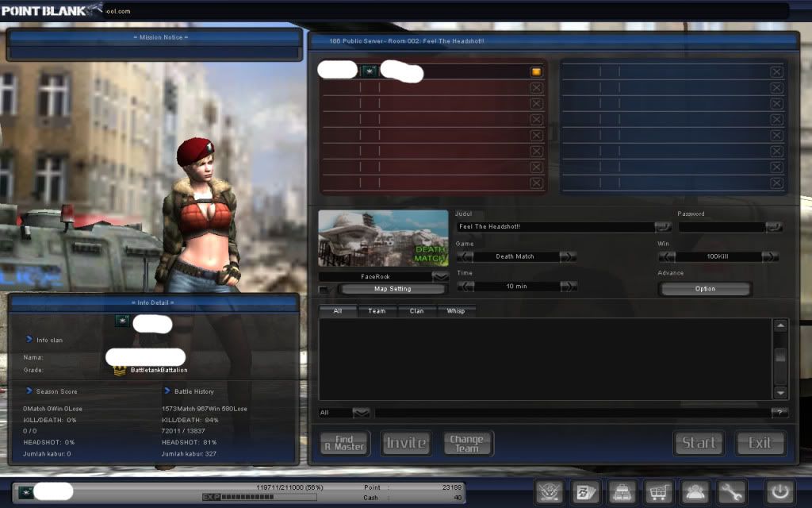Switch to the Team chat tab
Image resolution: width=812 pixels, height=508 pixels.
coord(377,311)
